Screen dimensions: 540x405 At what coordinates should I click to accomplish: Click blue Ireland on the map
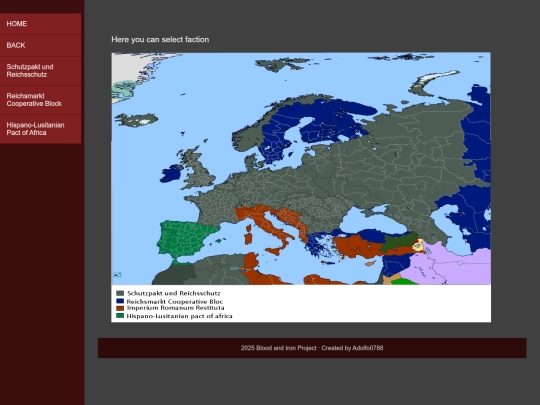tap(170, 173)
